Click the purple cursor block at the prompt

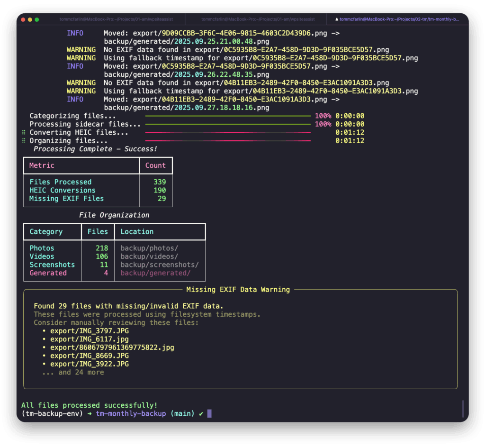209,414
